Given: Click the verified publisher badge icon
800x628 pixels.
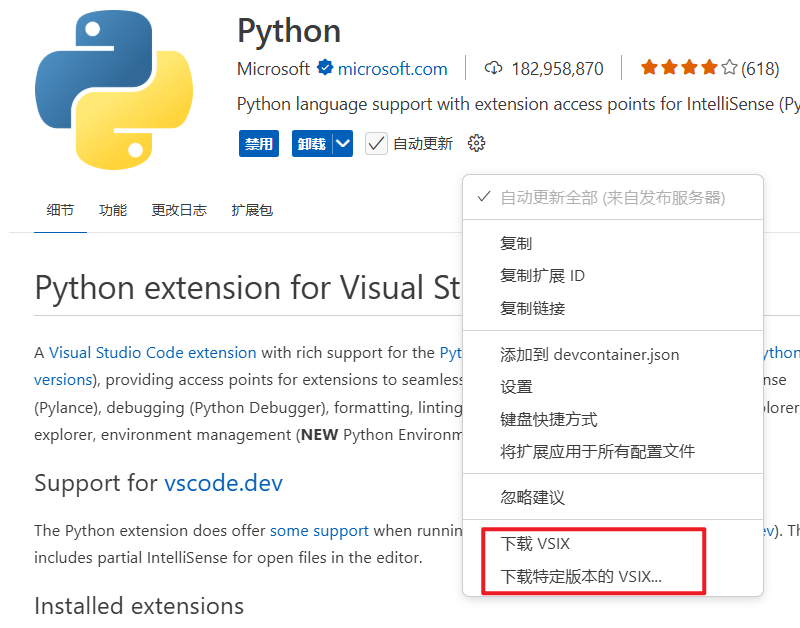Looking at the screenshot, I should [x=324, y=67].
